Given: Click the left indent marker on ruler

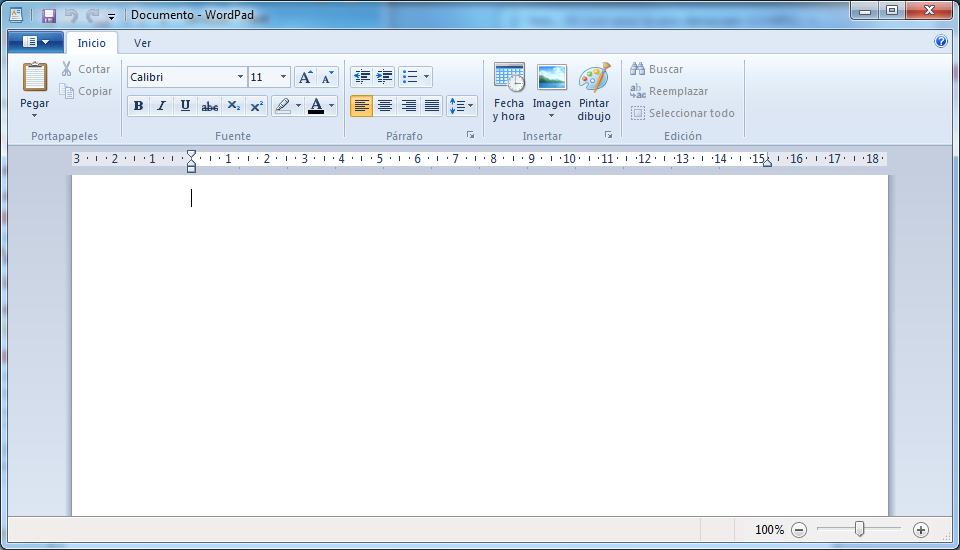Looking at the screenshot, I should click(191, 167).
